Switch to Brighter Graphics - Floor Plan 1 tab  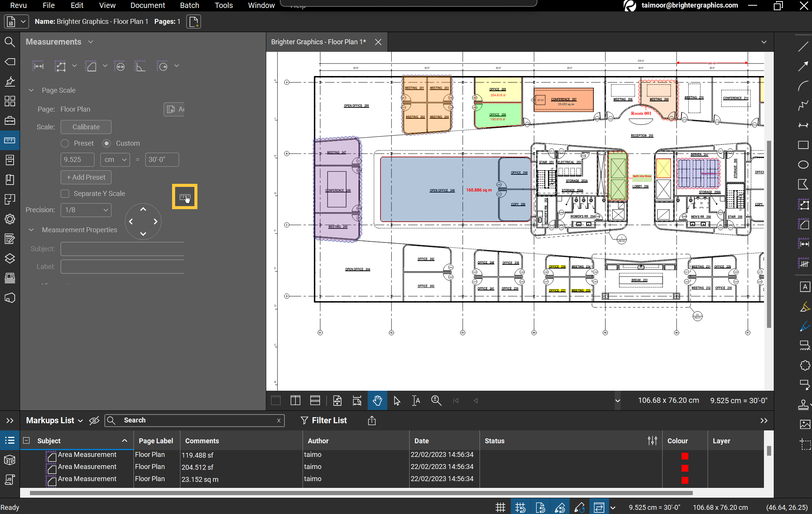(318, 42)
